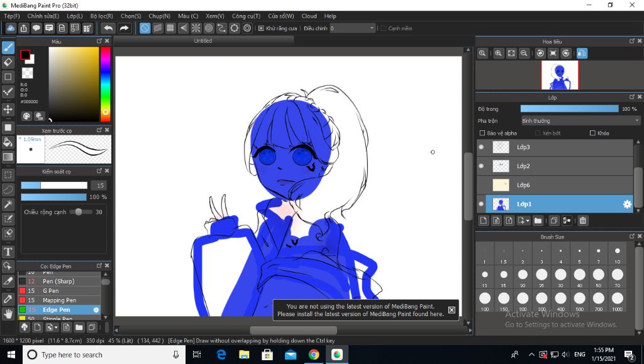Image resolution: width=644 pixels, height=364 pixels.
Task: Select the Pen (Sharp) brush
Action: (x=60, y=282)
